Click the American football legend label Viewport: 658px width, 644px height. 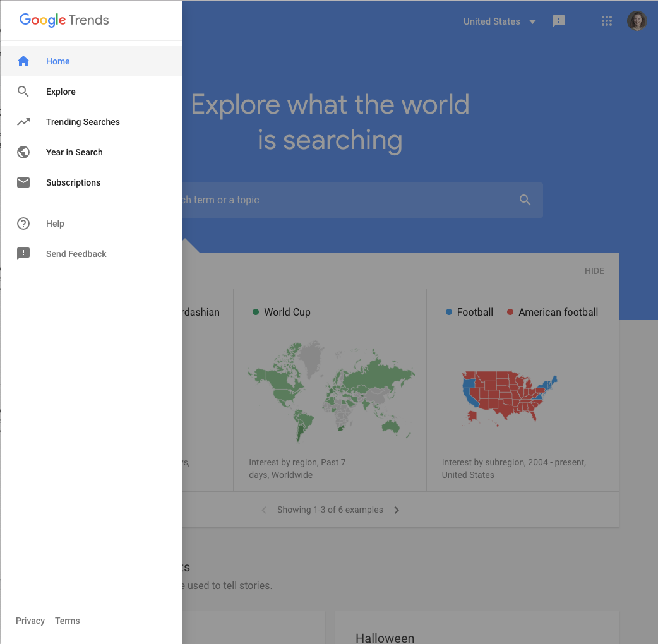click(558, 312)
